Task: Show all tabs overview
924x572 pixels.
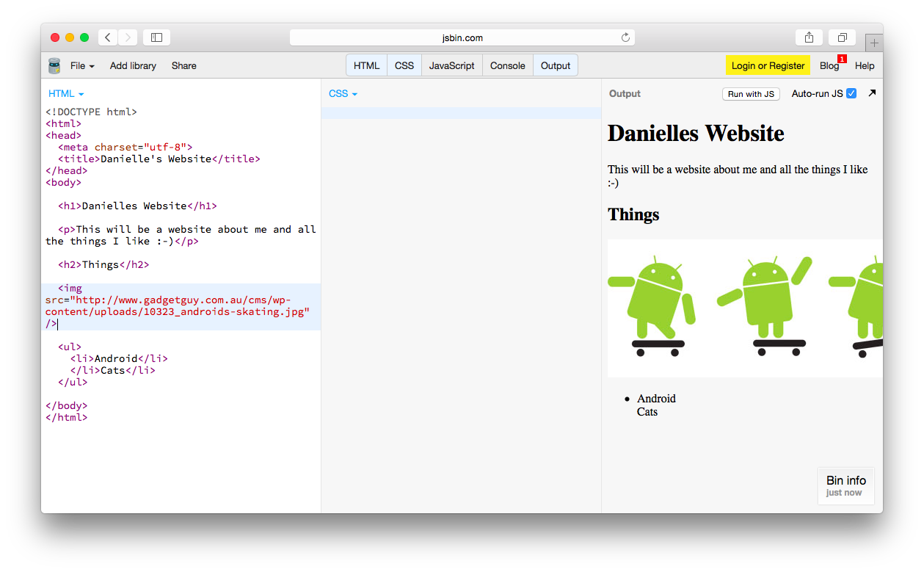Action: click(x=843, y=37)
